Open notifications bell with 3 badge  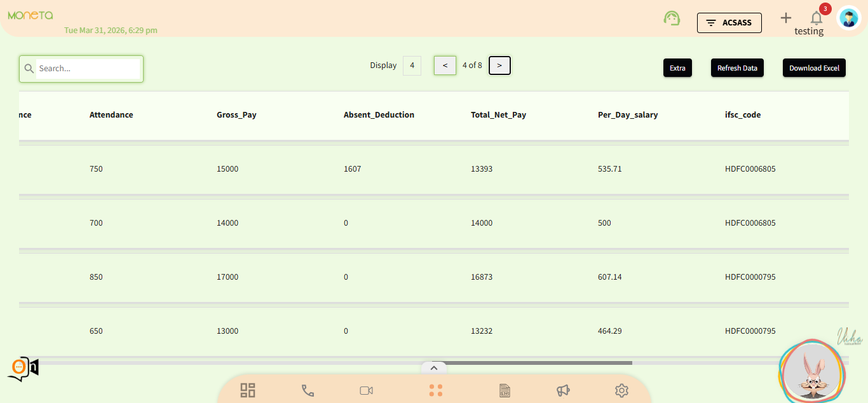[817, 18]
